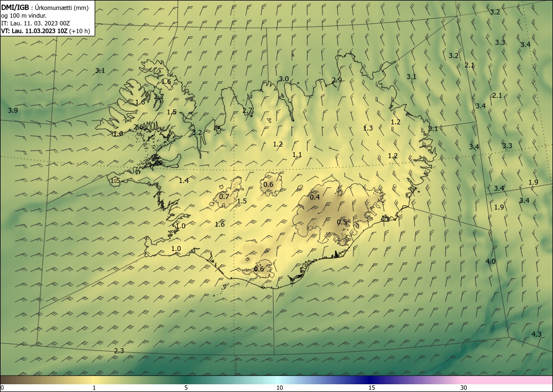Click the '1' label on the color scale
The width and height of the screenshot is (553, 392).
[x=94, y=388]
